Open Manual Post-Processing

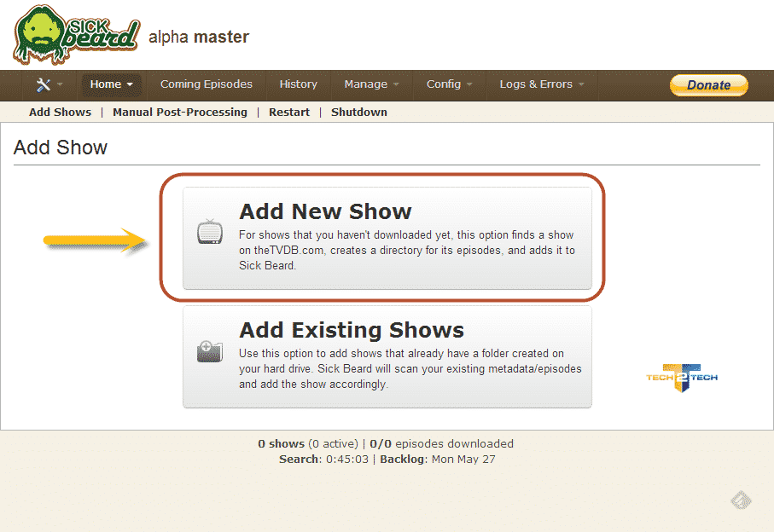pyautogui.click(x=180, y=112)
